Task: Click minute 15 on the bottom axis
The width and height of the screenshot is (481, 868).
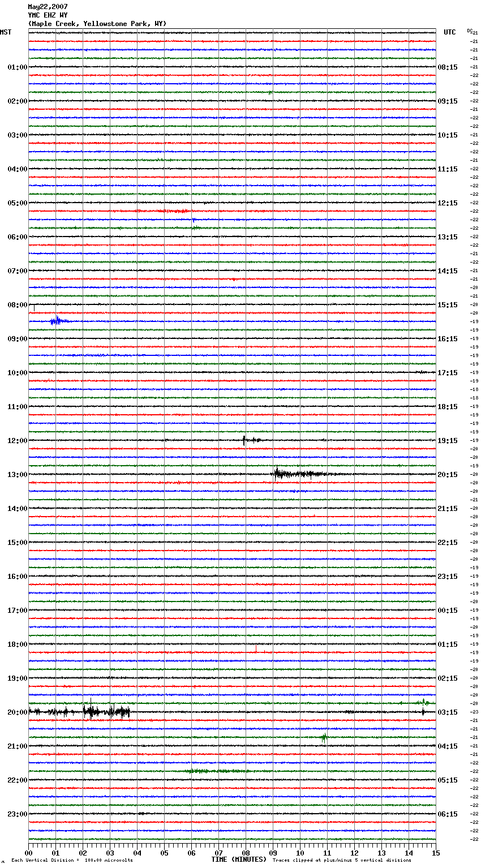Action: pyautogui.click(x=436, y=853)
